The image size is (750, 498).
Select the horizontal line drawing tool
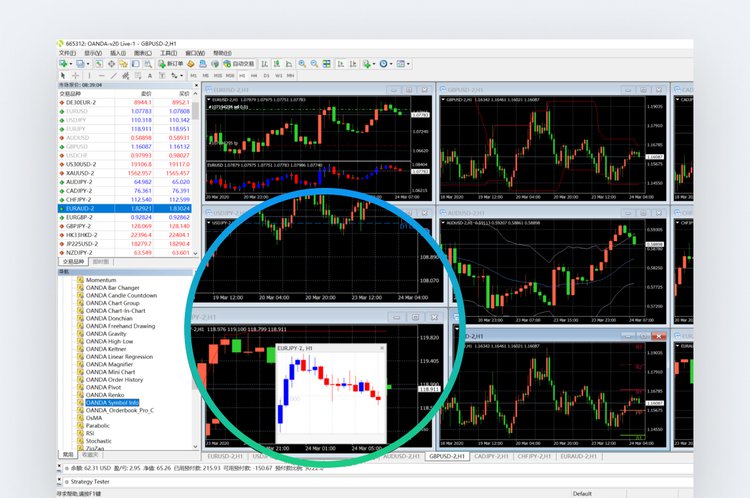[99, 75]
